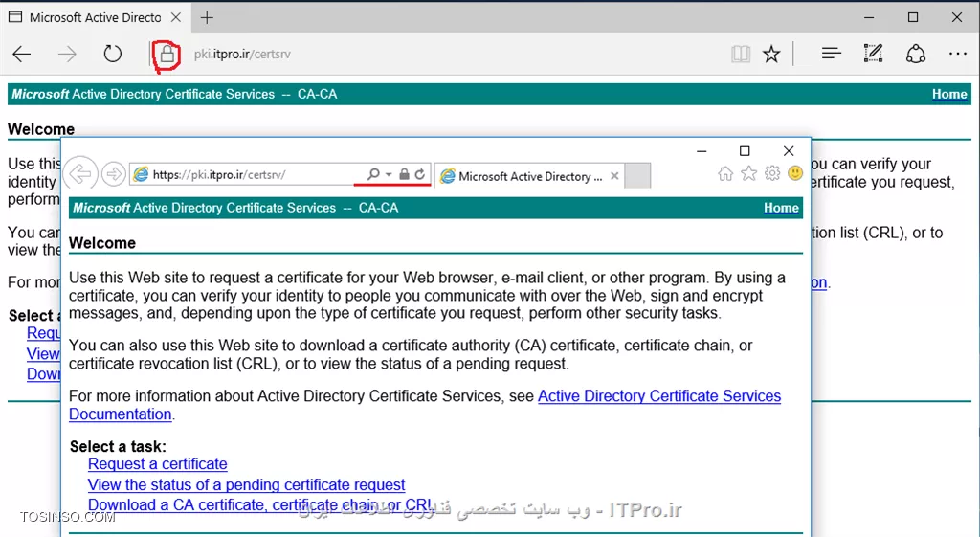
Task: Open the Share icon in Edge
Action: (x=916, y=54)
